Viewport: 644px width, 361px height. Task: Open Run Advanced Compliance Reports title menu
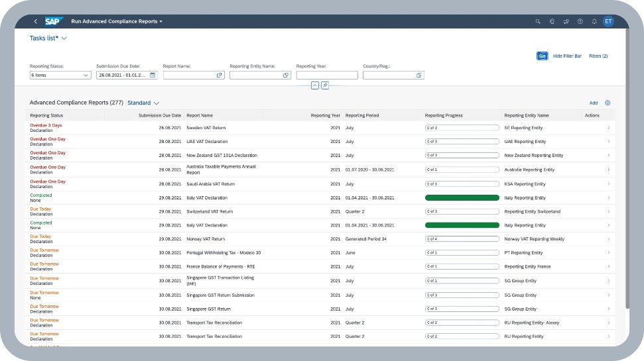117,21
